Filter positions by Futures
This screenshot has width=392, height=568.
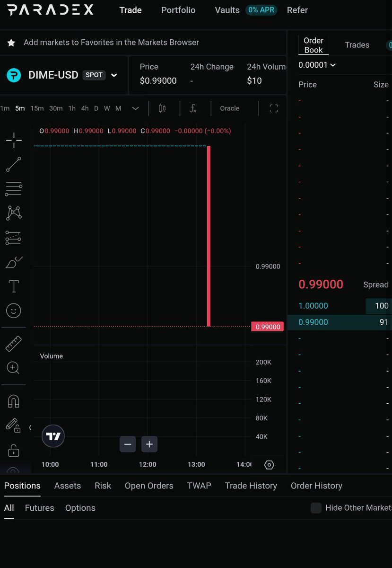tap(39, 508)
